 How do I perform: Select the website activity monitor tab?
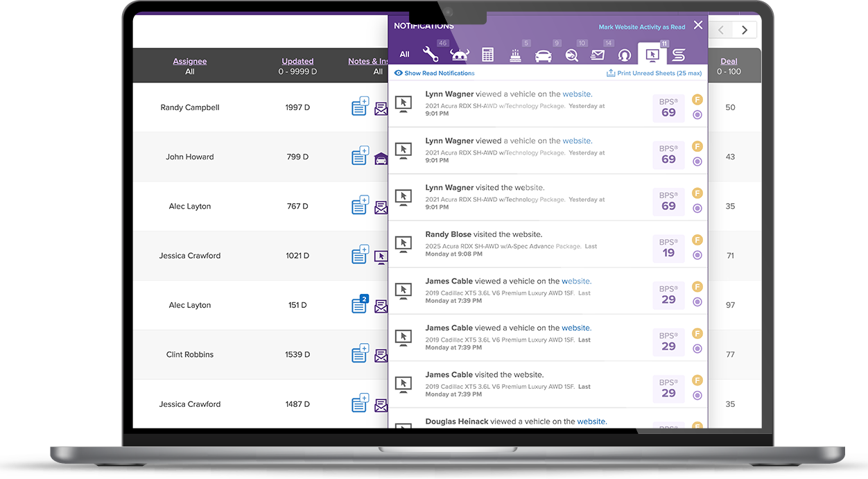point(652,54)
